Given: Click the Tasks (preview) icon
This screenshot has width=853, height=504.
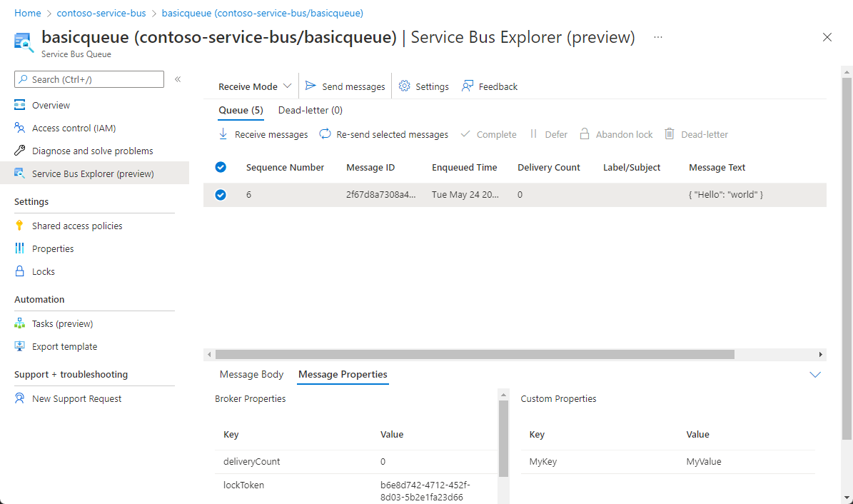Looking at the screenshot, I should click(x=19, y=323).
